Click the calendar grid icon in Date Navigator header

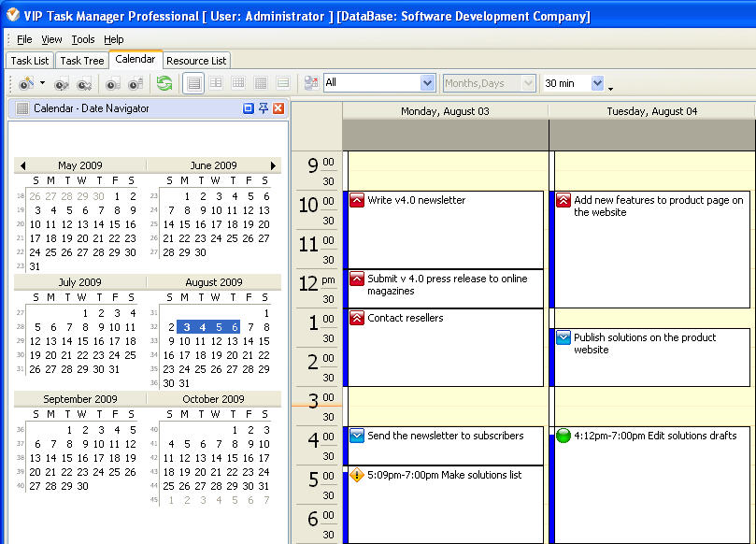pos(22,108)
